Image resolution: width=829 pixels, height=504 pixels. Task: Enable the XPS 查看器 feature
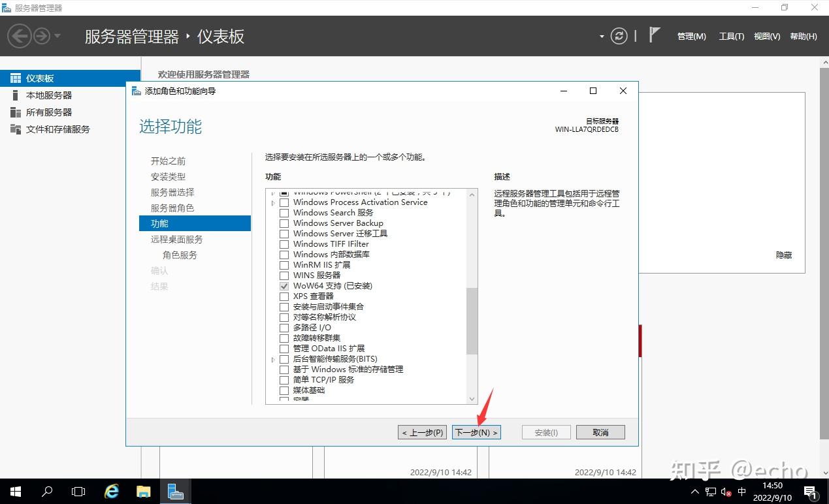tap(284, 296)
